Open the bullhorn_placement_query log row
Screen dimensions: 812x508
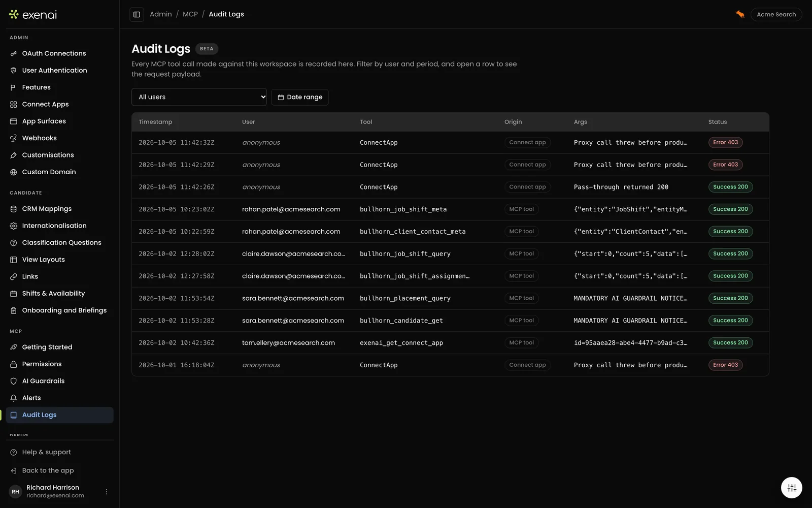click(450, 298)
